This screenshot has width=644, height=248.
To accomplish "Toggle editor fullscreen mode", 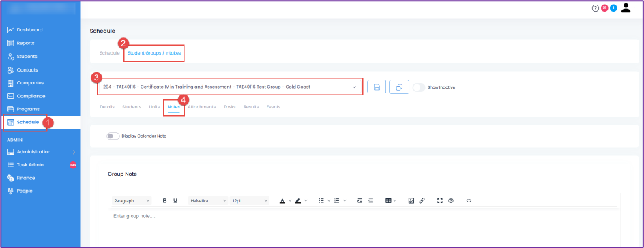I will (440, 201).
